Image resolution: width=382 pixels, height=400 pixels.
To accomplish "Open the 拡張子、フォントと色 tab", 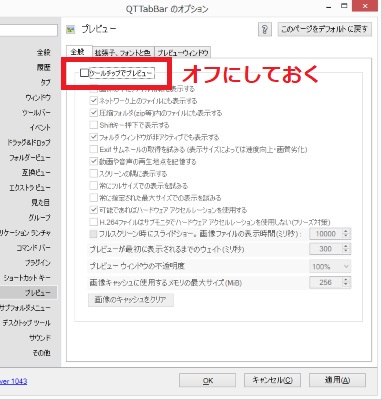I will [x=123, y=53].
